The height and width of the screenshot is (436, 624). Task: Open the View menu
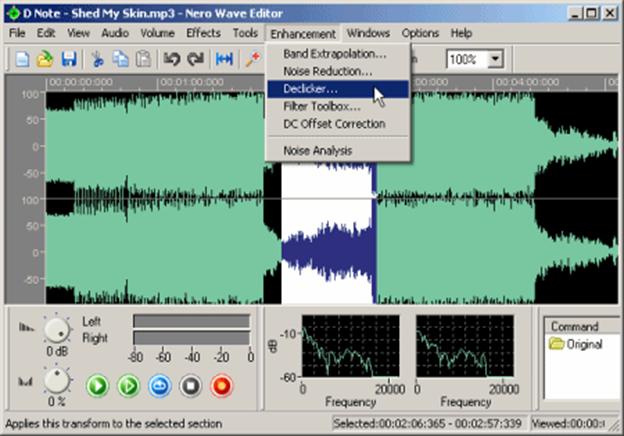[78, 33]
